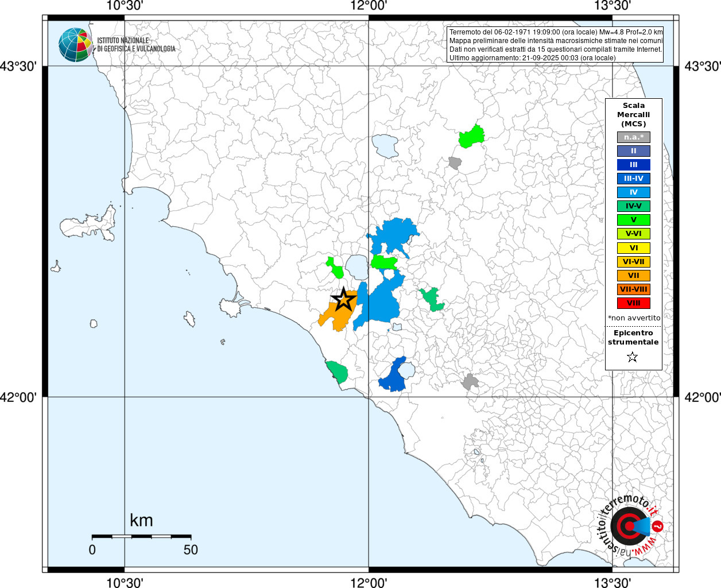Select the III intensity legend swatch
The width and height of the screenshot is (721, 588).
[x=634, y=165]
